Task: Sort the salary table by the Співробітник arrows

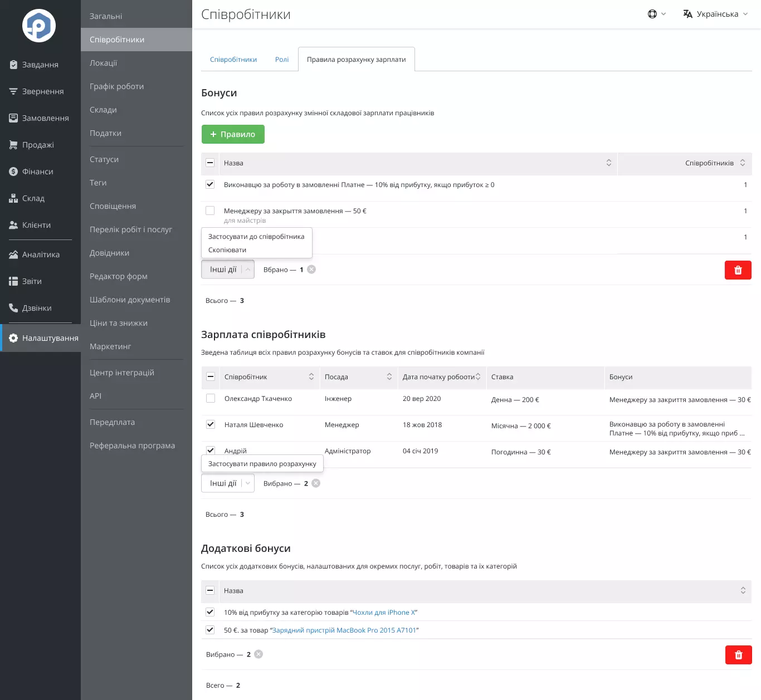Action: 311,376
